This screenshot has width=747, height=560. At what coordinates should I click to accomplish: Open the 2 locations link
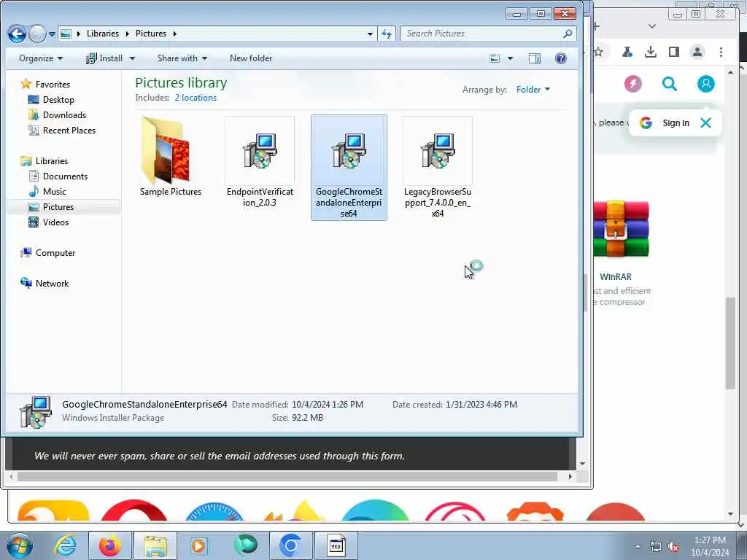click(x=196, y=98)
